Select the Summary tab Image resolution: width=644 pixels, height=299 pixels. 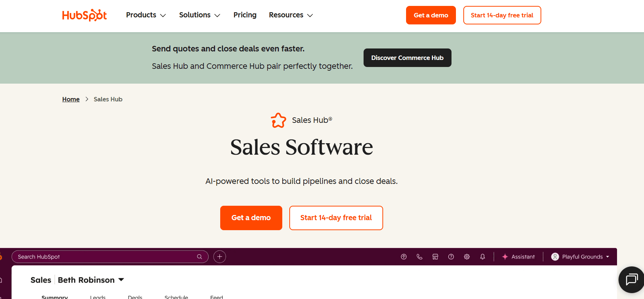pyautogui.click(x=55, y=297)
